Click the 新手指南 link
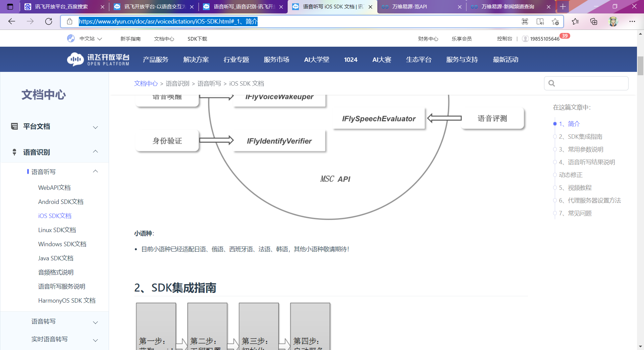Viewport: 644px width, 350px height. (130, 39)
